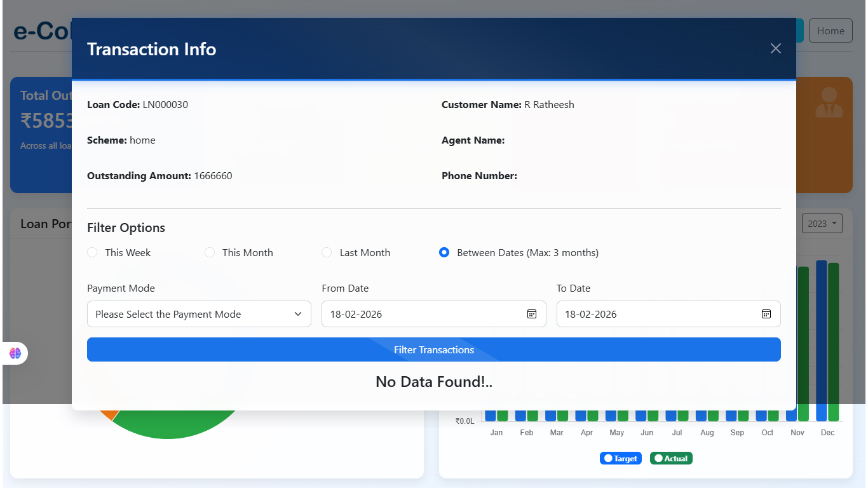
Task: Click the blue December target bar
Action: [x=822, y=413]
